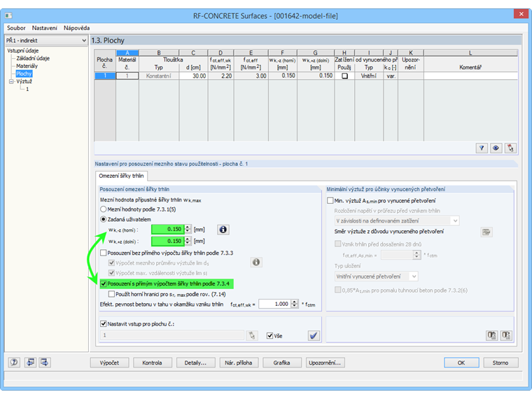Toggle Posouzení s přímým výpočtem šířky trhlin 7.3.4

(104, 283)
